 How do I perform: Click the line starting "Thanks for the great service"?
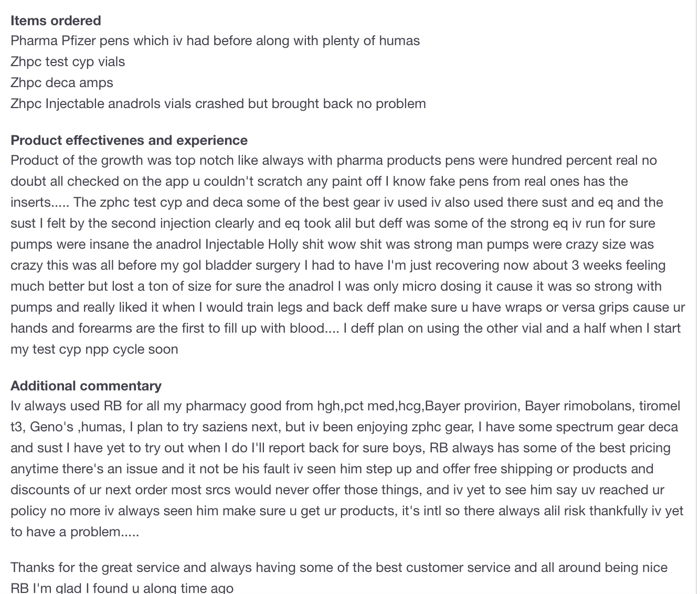coord(339,568)
